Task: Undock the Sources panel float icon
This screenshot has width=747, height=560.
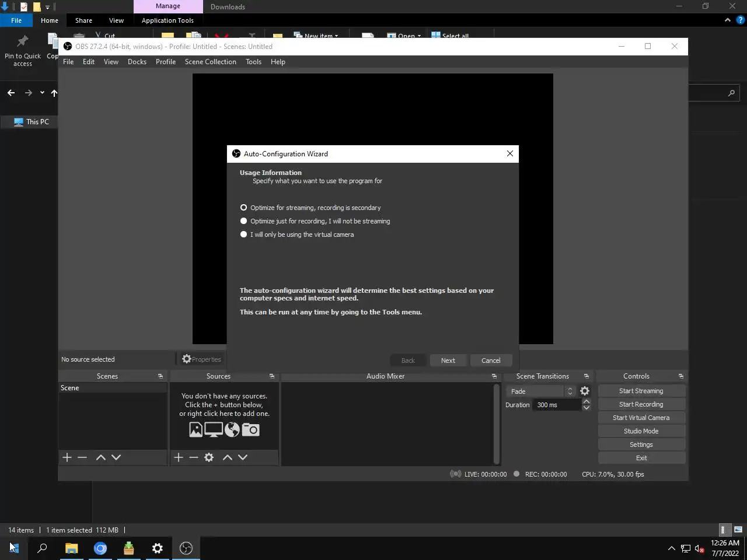Action: click(271, 376)
